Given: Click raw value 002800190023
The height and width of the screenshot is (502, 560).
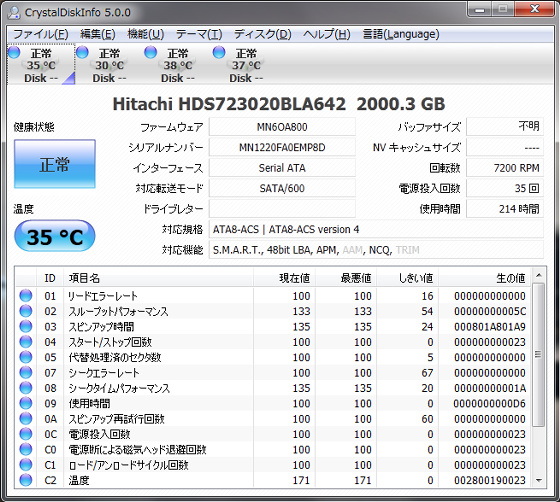Looking at the screenshot, I should coord(490,480).
